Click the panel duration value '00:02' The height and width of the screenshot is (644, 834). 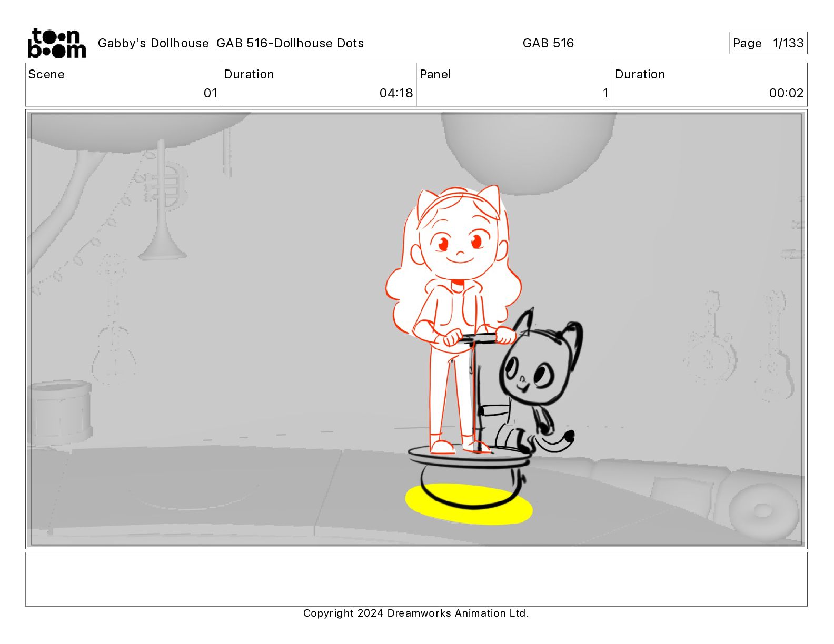[786, 93]
